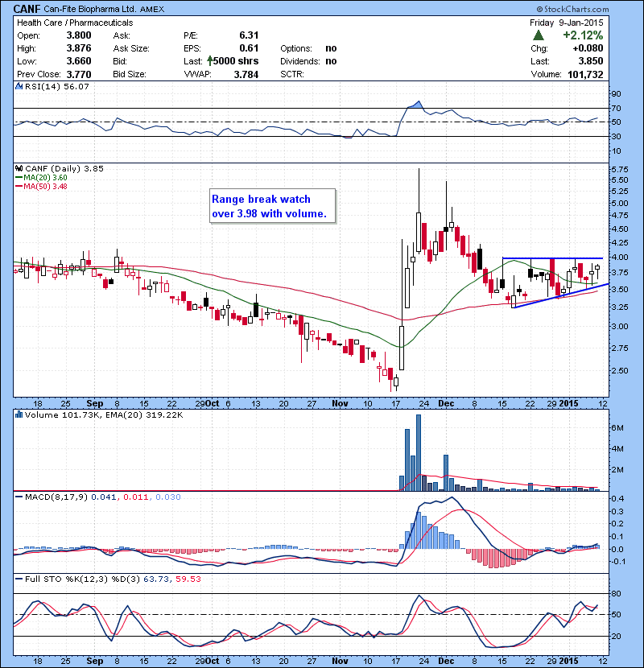Click the date 'Friday 9-Jan-2015'

tap(567, 23)
